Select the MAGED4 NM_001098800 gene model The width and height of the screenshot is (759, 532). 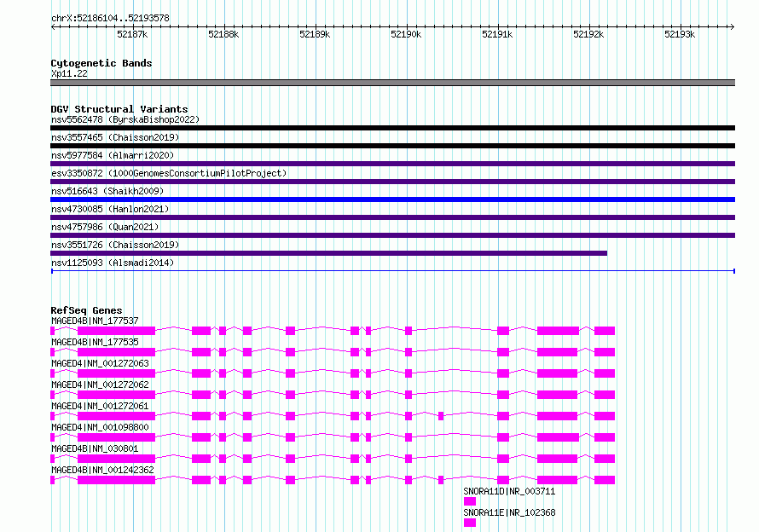coord(333,437)
